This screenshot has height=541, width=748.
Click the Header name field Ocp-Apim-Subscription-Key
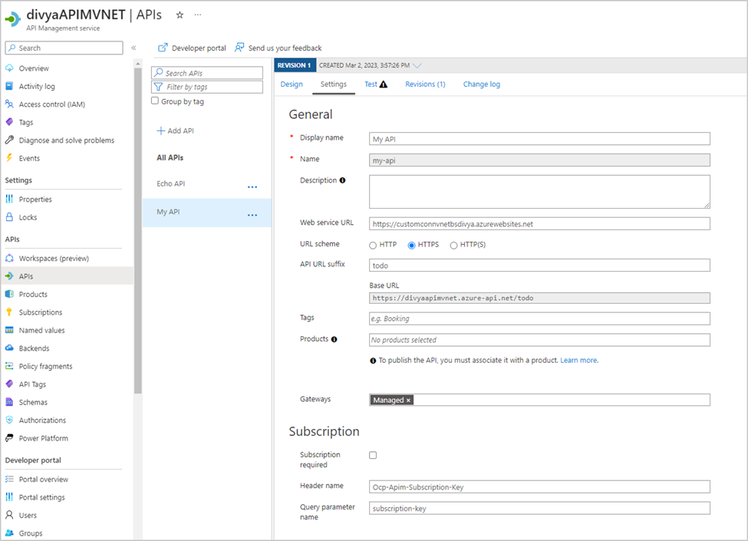coord(540,487)
